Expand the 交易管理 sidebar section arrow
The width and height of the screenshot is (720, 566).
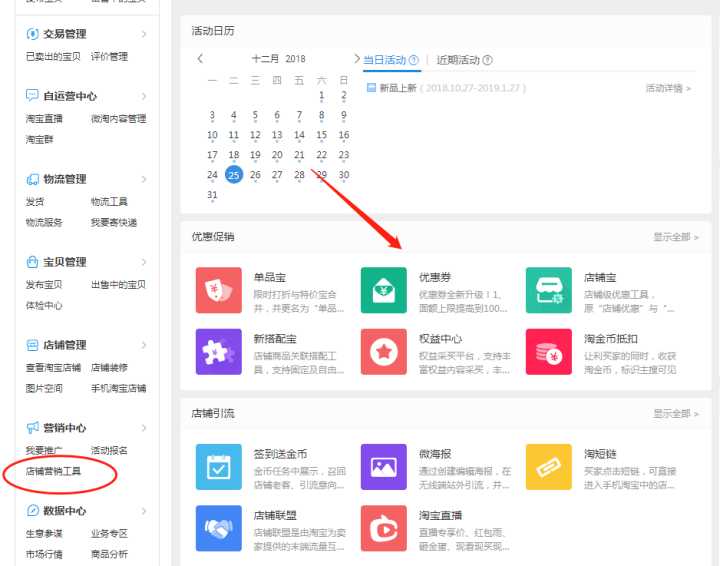(x=144, y=34)
